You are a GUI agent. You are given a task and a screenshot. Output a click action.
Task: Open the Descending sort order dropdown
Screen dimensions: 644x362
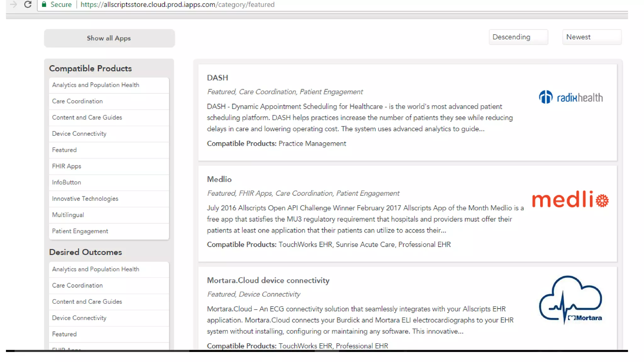pos(518,37)
